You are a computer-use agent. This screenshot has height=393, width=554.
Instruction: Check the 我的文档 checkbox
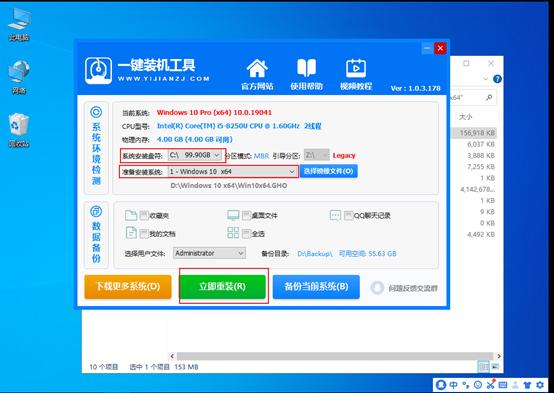coord(144,233)
